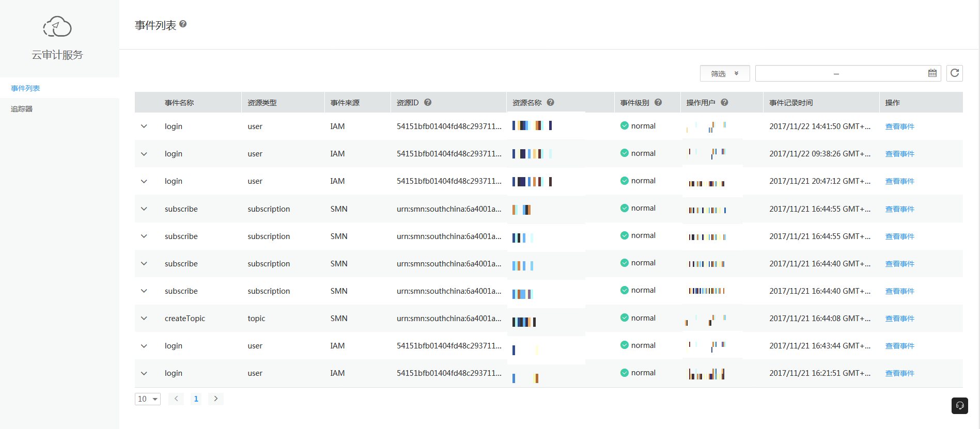Expand the login row logged at 16:21:51
The width and height of the screenshot is (980, 429).
pos(144,373)
